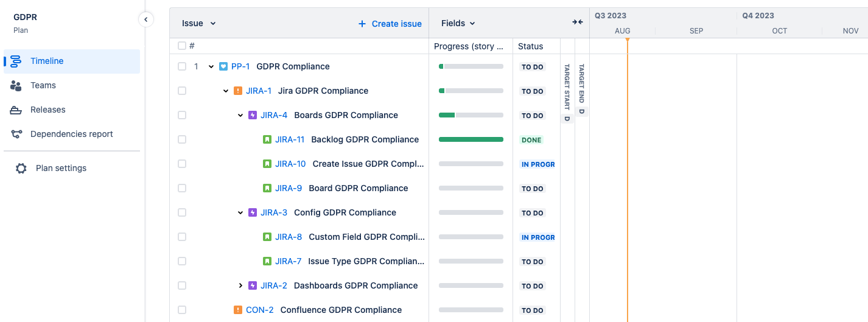Click the full progress bar for JIRA-11
868x322 pixels.
(471, 139)
